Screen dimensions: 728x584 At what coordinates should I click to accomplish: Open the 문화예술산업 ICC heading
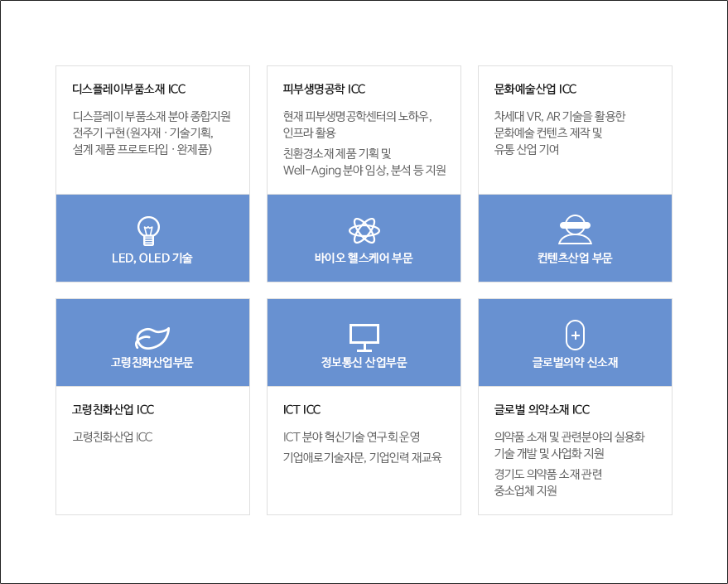[535, 89]
